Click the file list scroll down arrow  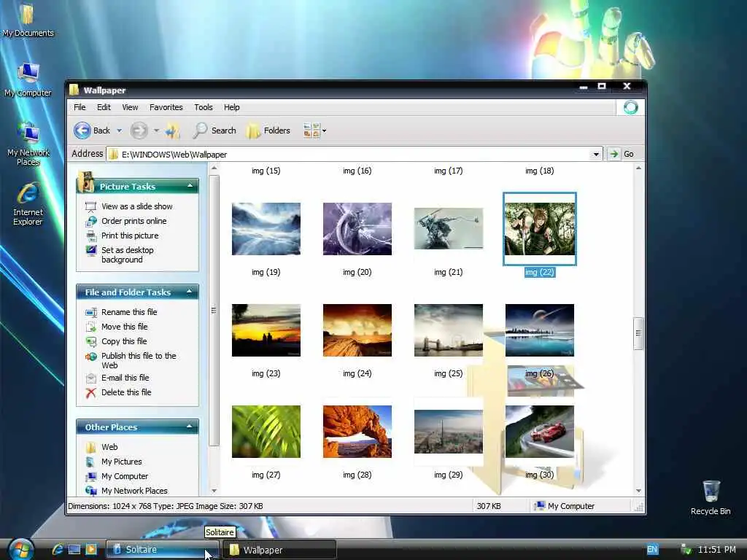[x=638, y=491]
